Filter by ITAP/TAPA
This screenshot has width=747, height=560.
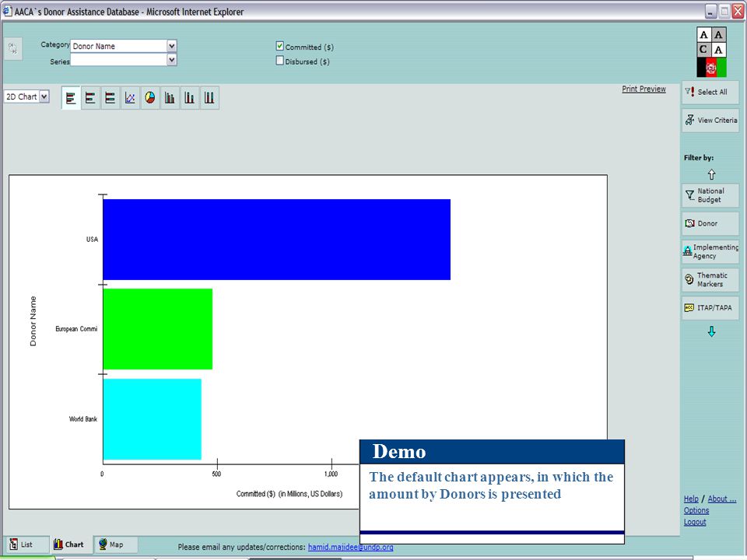(710, 308)
